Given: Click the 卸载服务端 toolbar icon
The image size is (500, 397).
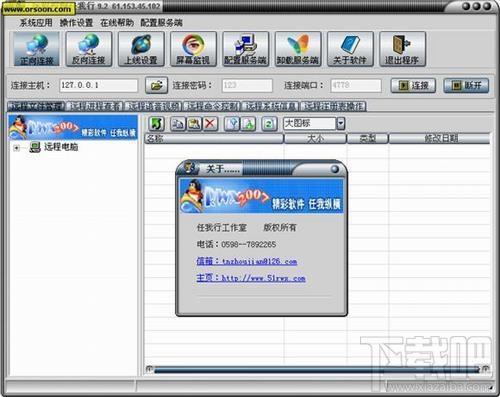Looking at the screenshot, I should click(298, 49).
